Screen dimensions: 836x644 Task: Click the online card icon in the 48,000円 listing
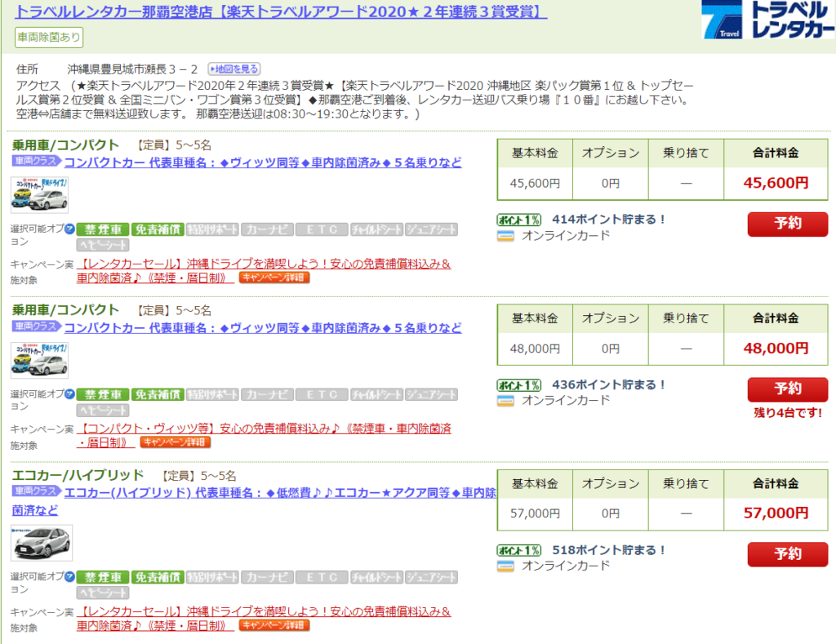(505, 401)
